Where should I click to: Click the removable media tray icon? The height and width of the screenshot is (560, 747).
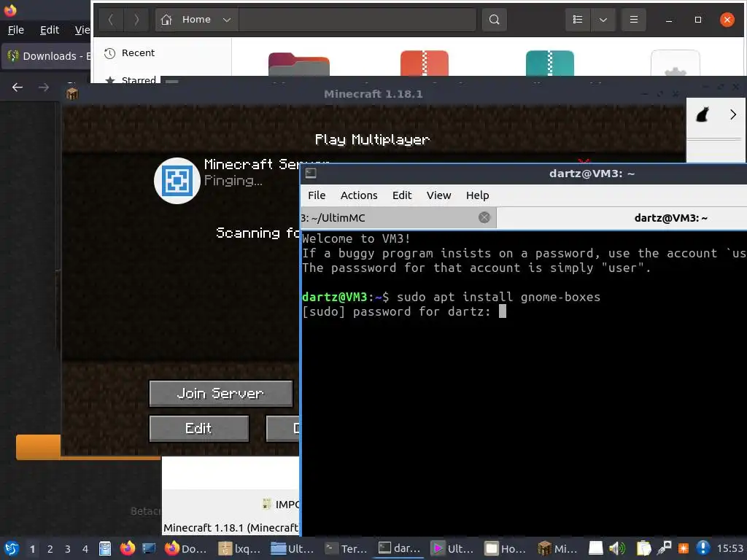595,548
